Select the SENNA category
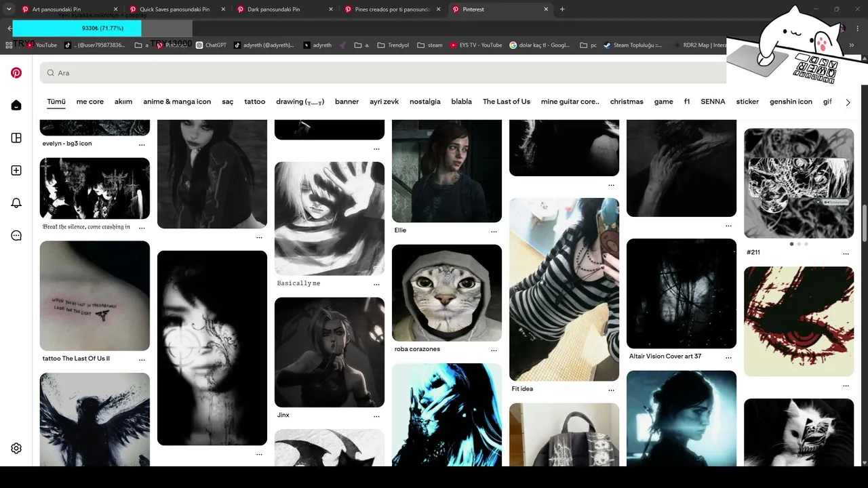The height and width of the screenshot is (488, 868). [713, 102]
